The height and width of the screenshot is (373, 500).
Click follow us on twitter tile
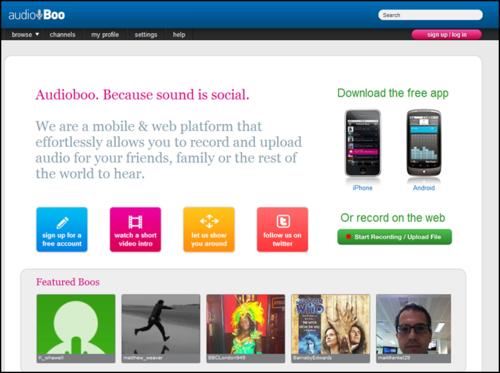click(x=282, y=229)
